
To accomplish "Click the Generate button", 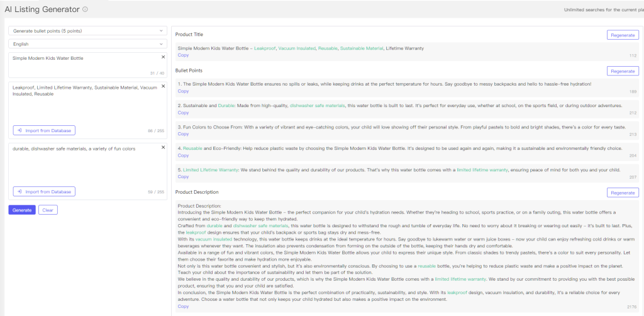I will coord(22,210).
